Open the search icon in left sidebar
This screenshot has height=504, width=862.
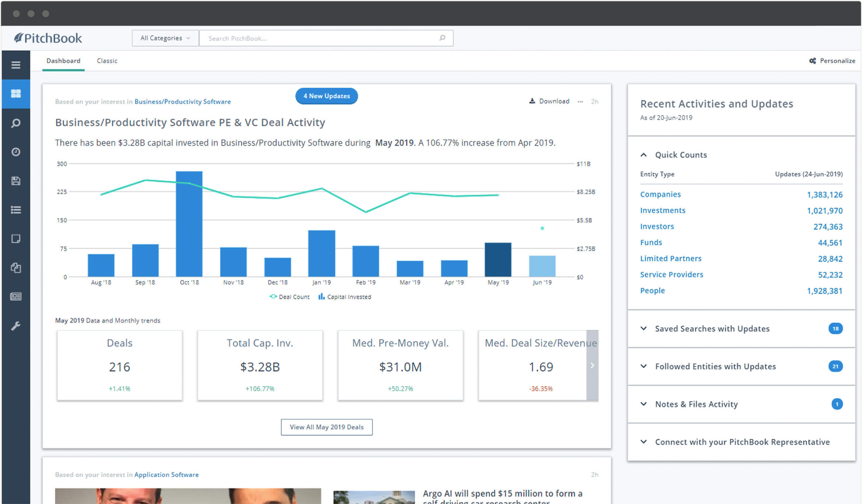tap(16, 123)
